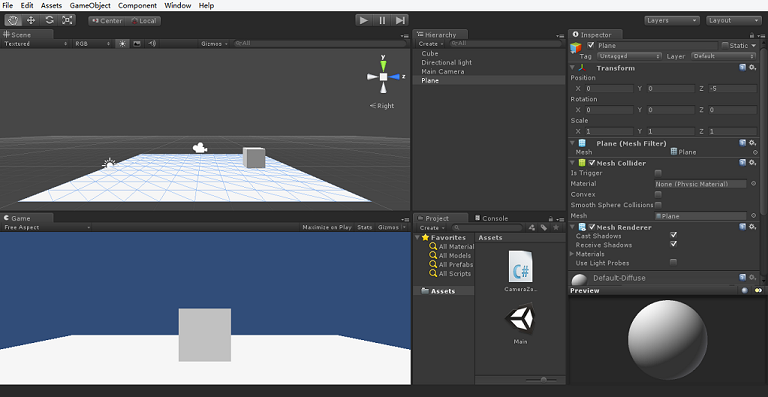Click the search by label tag icon in the Project panel
768x397 pixels.
(544, 228)
